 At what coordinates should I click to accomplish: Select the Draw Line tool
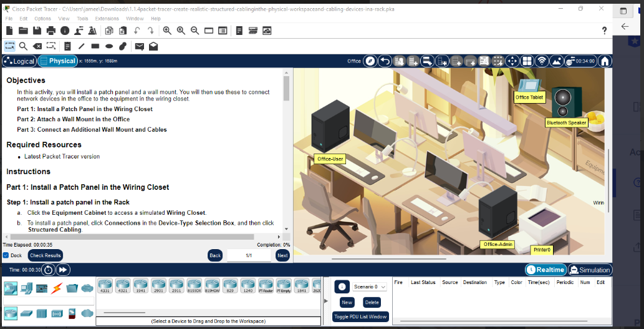pyautogui.click(x=81, y=46)
